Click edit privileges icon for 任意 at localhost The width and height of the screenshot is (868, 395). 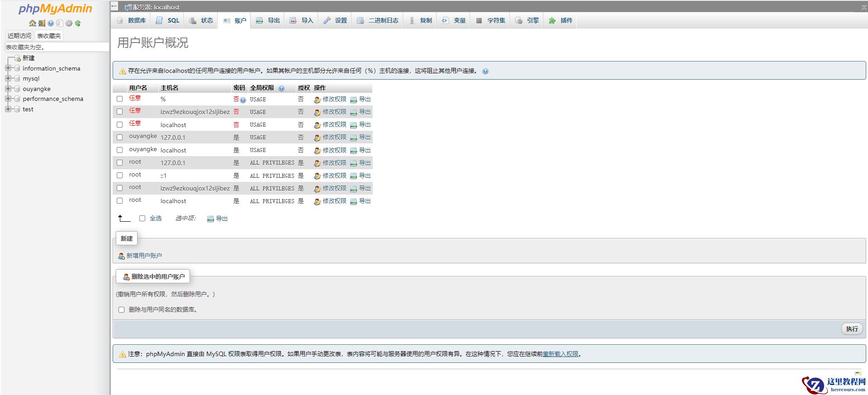[x=318, y=125]
